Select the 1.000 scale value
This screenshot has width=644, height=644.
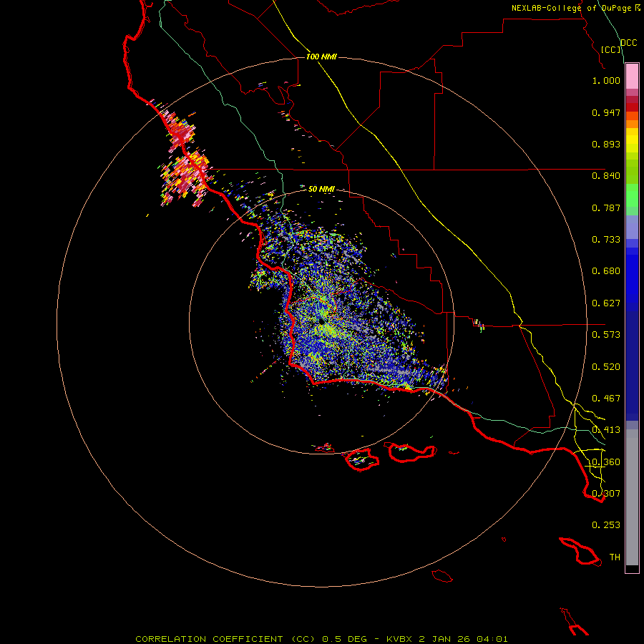click(606, 80)
